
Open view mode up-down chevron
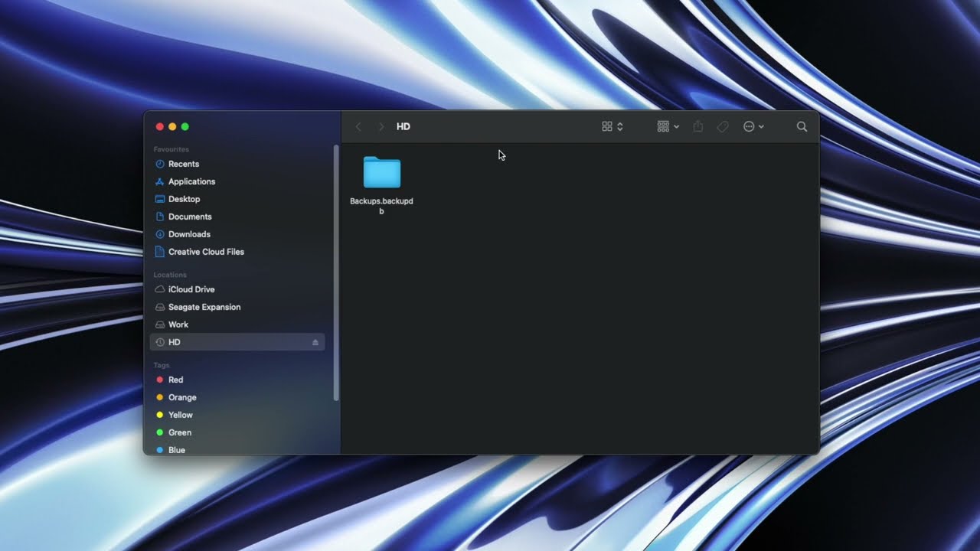620,126
